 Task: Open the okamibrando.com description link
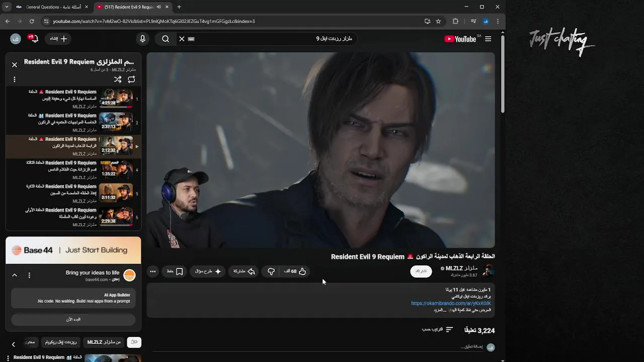[x=451, y=303]
